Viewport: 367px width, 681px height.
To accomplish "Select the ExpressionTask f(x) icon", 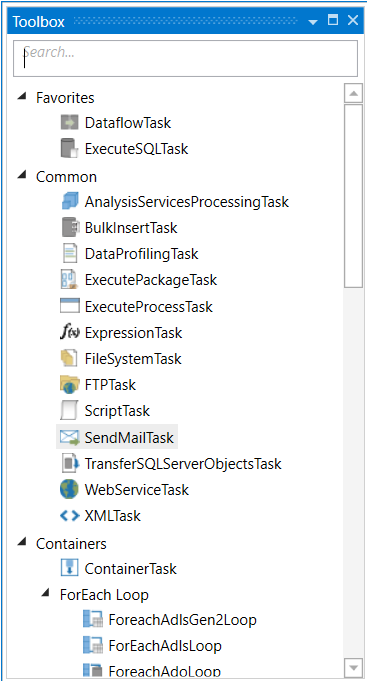I will tap(69, 333).
